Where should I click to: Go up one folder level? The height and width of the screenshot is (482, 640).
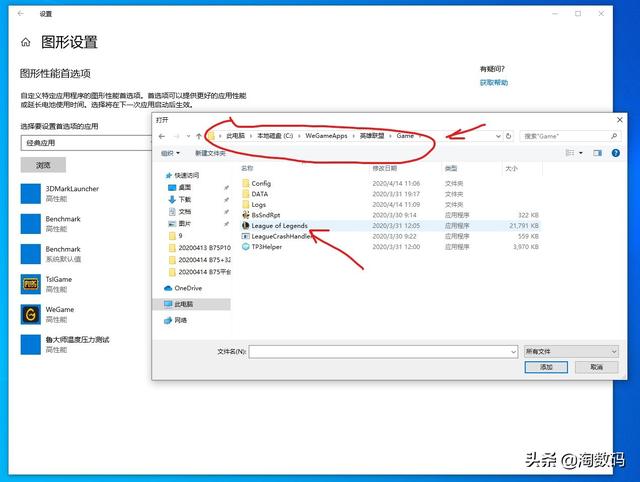[x=199, y=136]
